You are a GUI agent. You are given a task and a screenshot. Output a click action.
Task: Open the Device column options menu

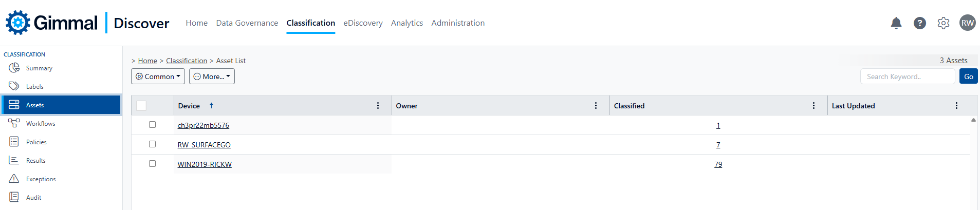[x=378, y=106]
